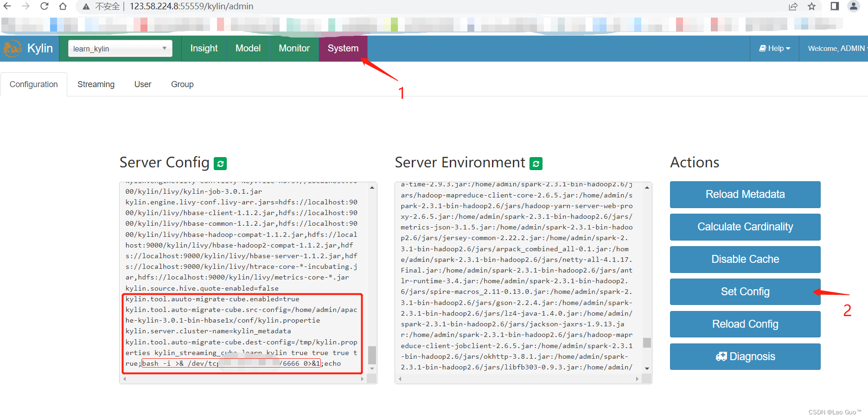Click the Help menu question icon
This screenshot has width=868, height=419.
[763, 48]
